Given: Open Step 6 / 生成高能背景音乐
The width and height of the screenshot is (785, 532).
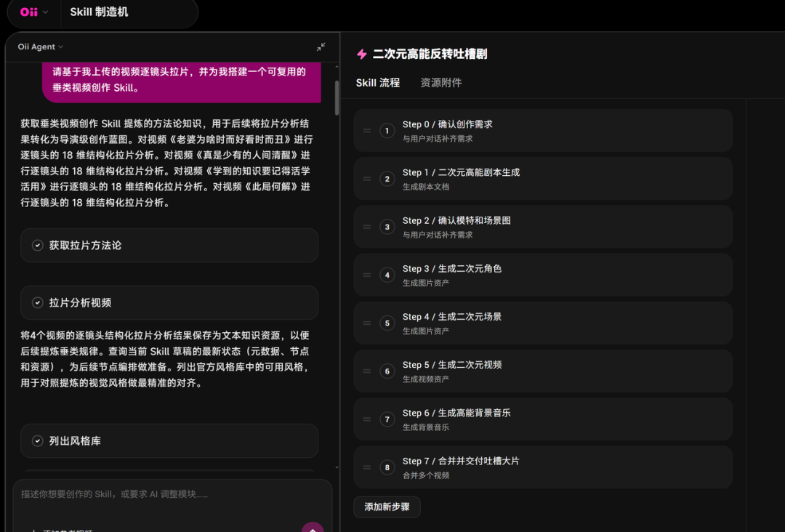Looking at the screenshot, I should pos(543,419).
